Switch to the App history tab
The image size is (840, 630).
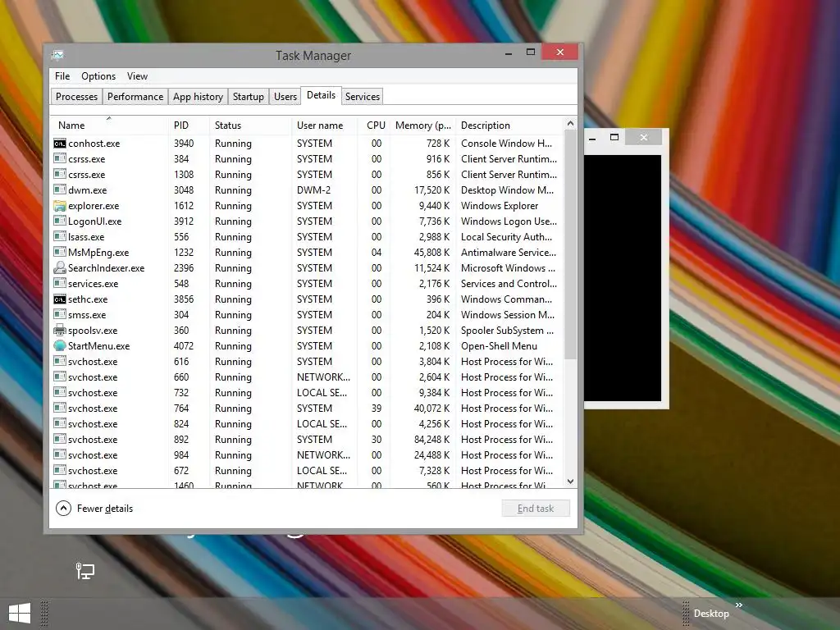(198, 97)
